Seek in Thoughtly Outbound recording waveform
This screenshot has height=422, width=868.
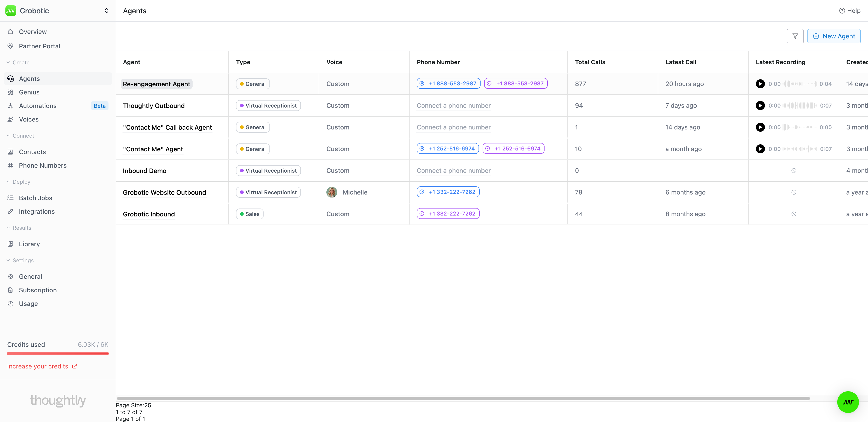(800, 106)
